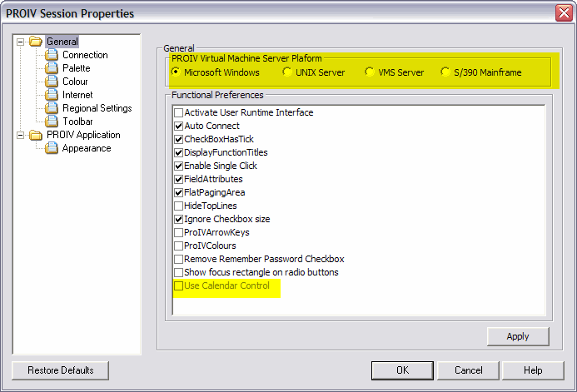The height and width of the screenshot is (392, 577).
Task: Select UNIX Server platform
Action: coord(287,72)
